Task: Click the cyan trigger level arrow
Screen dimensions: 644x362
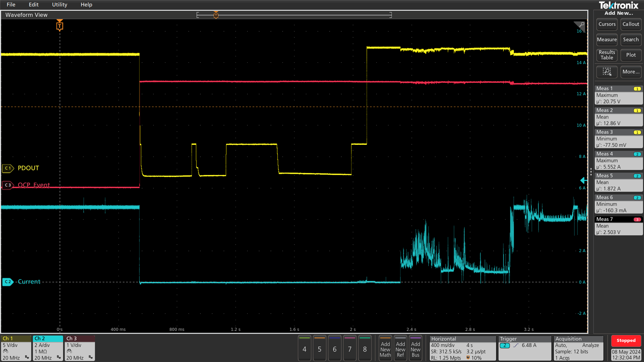Action: tap(583, 181)
